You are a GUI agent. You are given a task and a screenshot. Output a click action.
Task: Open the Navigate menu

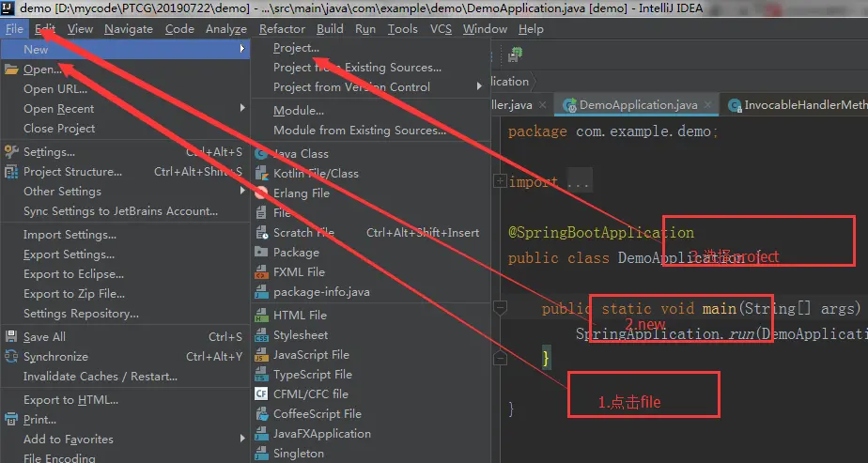tap(129, 29)
